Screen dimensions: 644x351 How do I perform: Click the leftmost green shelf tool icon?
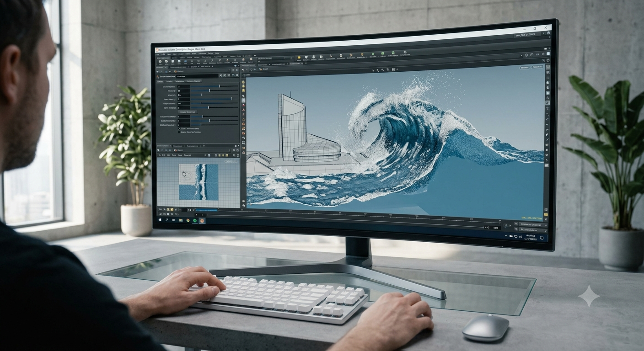click(373, 54)
